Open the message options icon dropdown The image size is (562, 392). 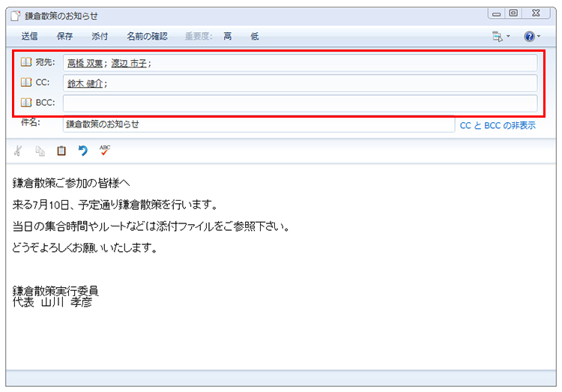[501, 36]
